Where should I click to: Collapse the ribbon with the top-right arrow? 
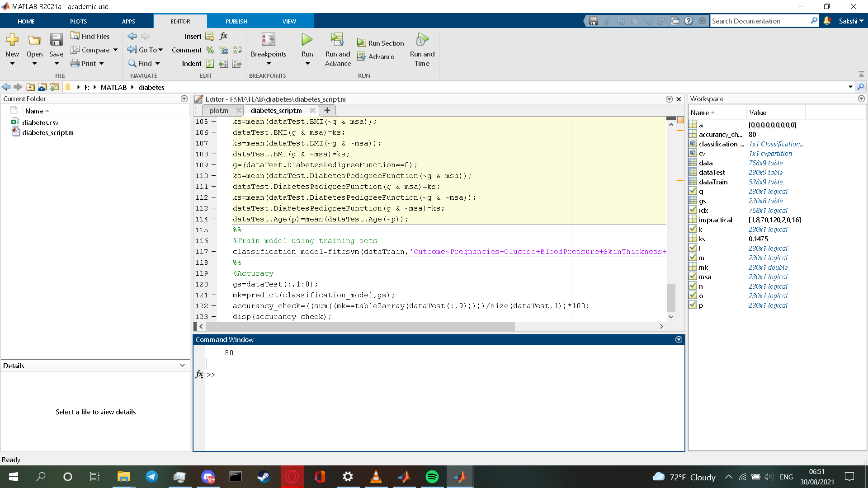pos(861,74)
